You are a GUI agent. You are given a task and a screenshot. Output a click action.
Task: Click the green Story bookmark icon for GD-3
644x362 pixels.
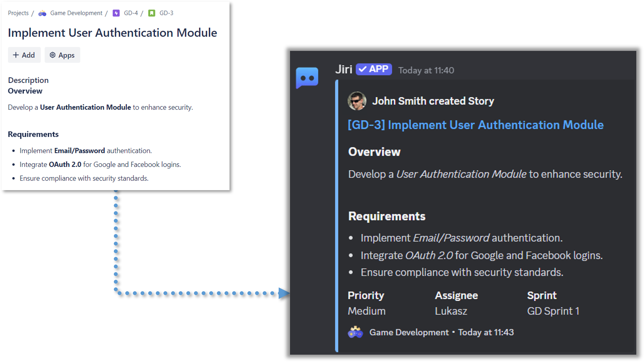tap(152, 13)
